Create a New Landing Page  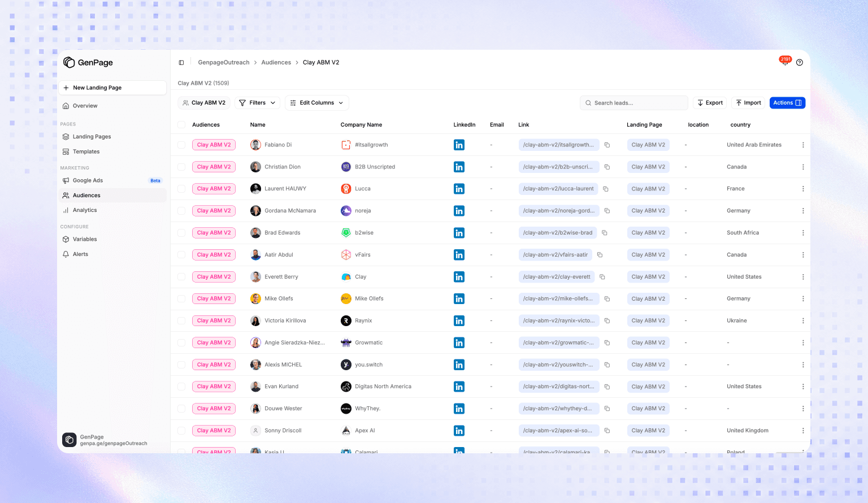[112, 88]
